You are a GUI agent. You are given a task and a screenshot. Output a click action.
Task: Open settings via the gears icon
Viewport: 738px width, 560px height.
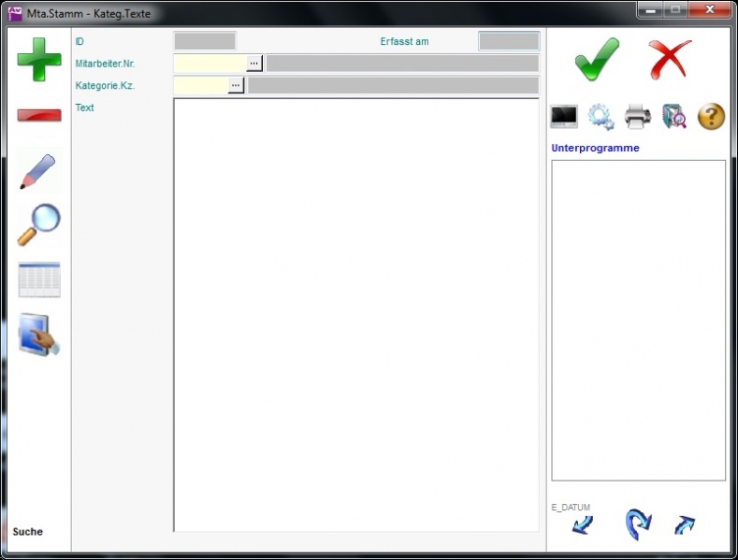click(601, 117)
